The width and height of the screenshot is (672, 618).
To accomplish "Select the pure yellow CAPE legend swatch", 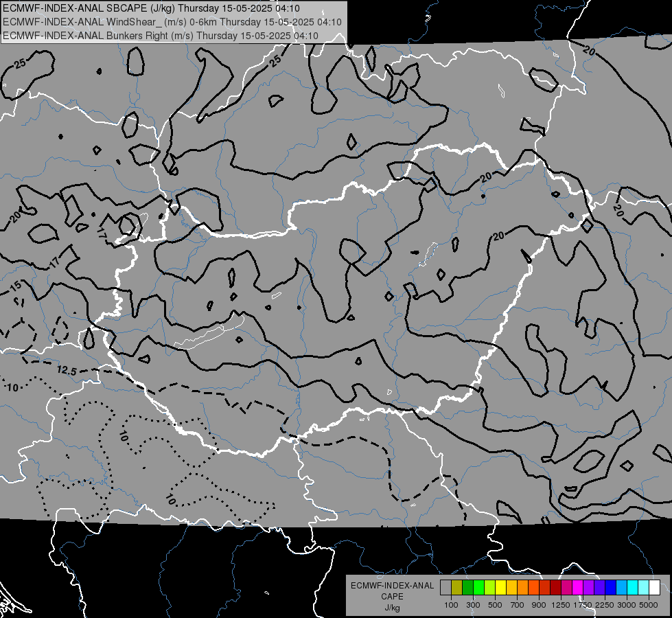I will tap(500, 588).
